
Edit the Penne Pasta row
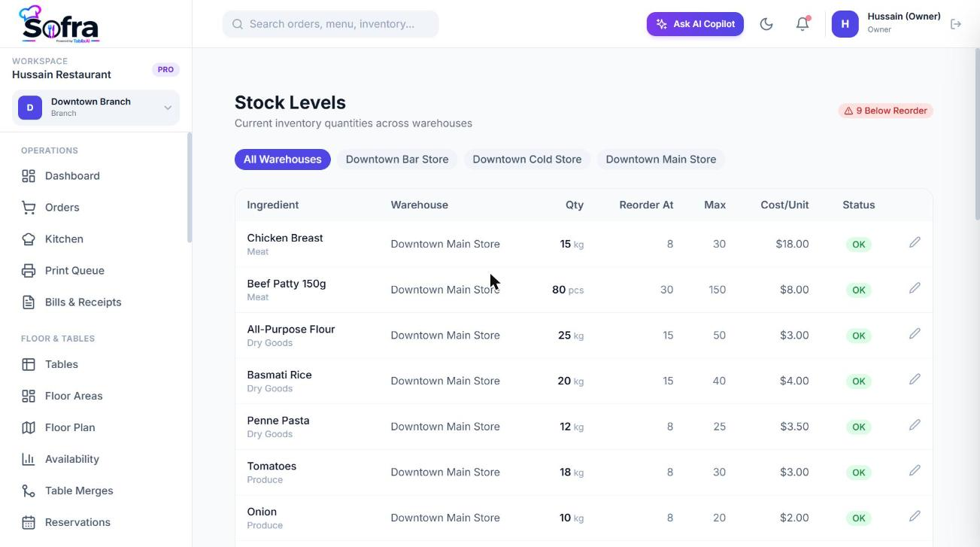coord(915,425)
